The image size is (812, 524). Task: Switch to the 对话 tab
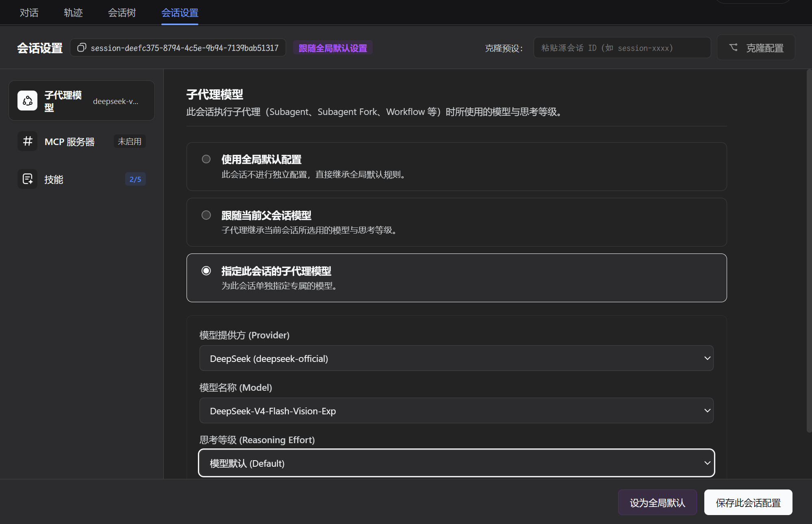coord(29,13)
